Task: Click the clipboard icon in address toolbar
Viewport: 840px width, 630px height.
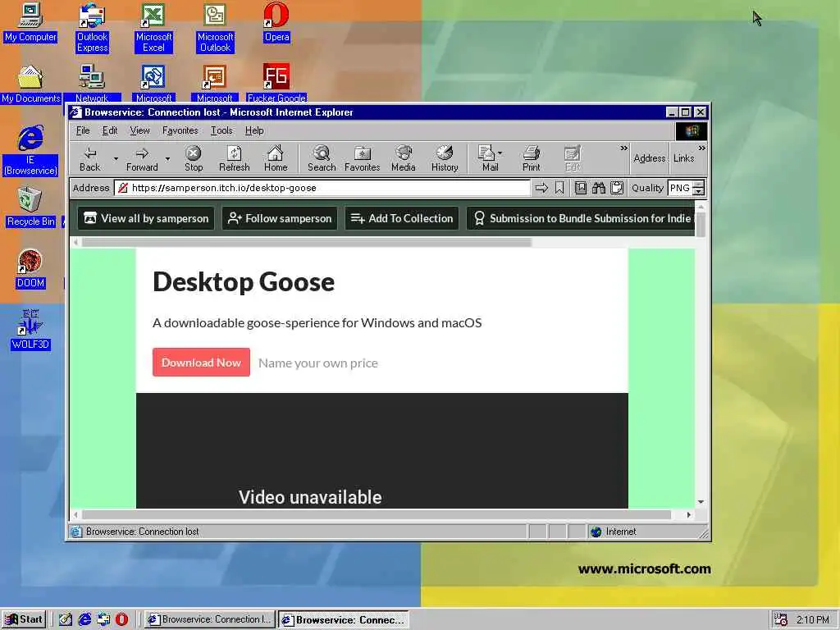Action: click(x=617, y=188)
